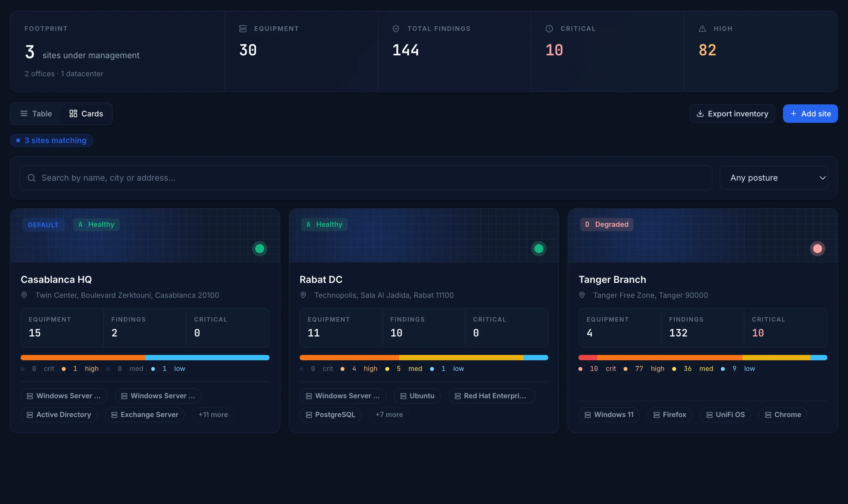
Task: Click Tanger Branch critical value 10
Action: 758,333
